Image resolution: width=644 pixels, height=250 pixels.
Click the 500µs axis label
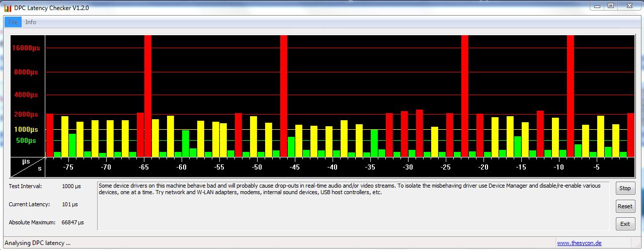(x=26, y=140)
